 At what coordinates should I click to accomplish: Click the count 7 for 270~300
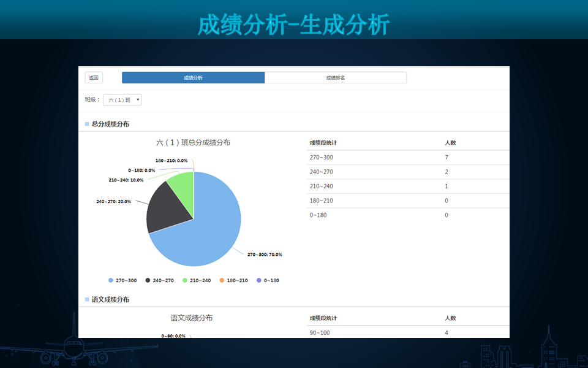tap(447, 158)
